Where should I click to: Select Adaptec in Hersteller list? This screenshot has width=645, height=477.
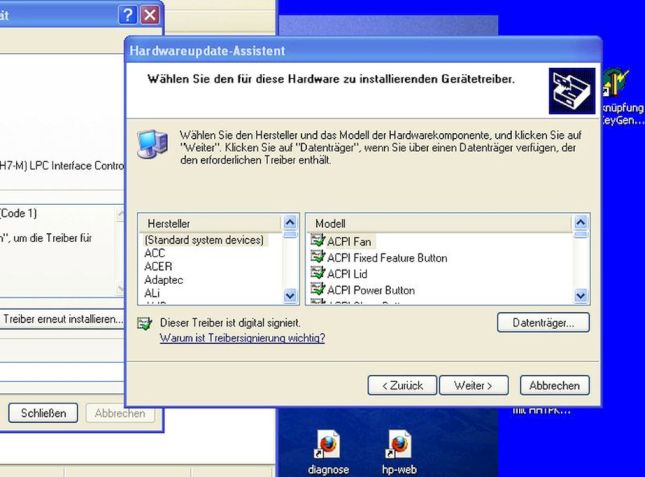(x=164, y=280)
